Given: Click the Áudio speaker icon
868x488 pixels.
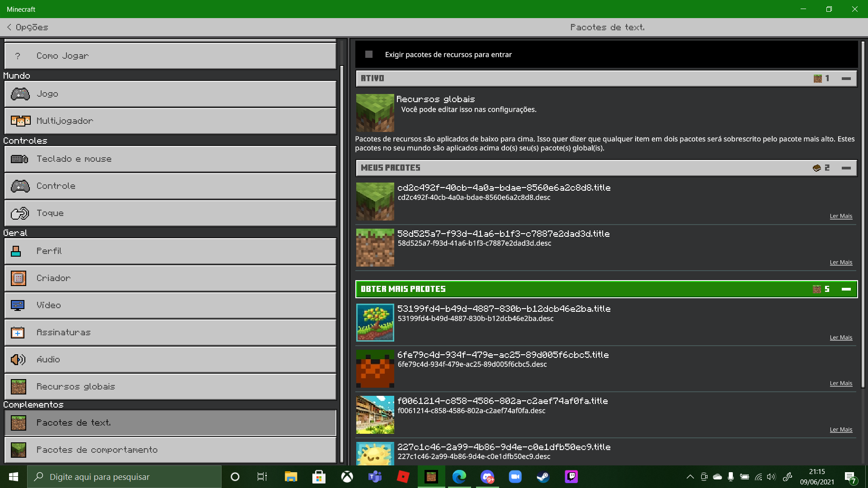Looking at the screenshot, I should (x=18, y=360).
